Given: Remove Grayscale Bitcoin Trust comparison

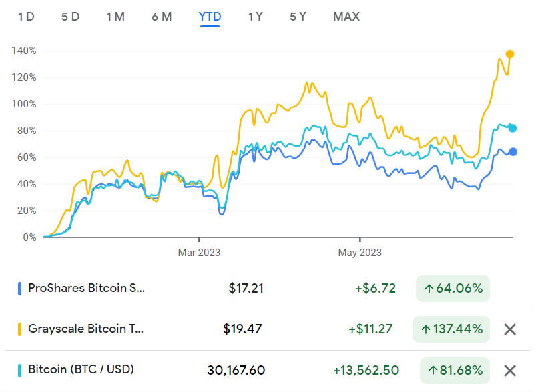Looking at the screenshot, I should pos(510,329).
